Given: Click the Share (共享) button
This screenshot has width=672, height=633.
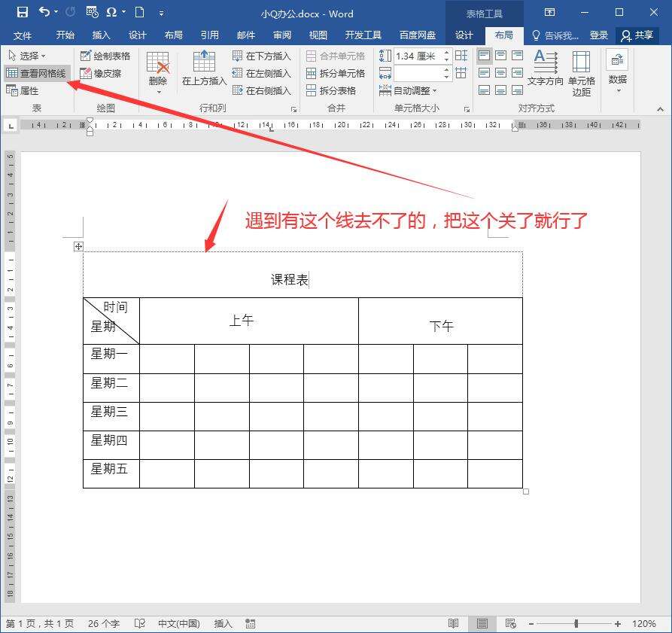Looking at the screenshot, I should point(637,35).
